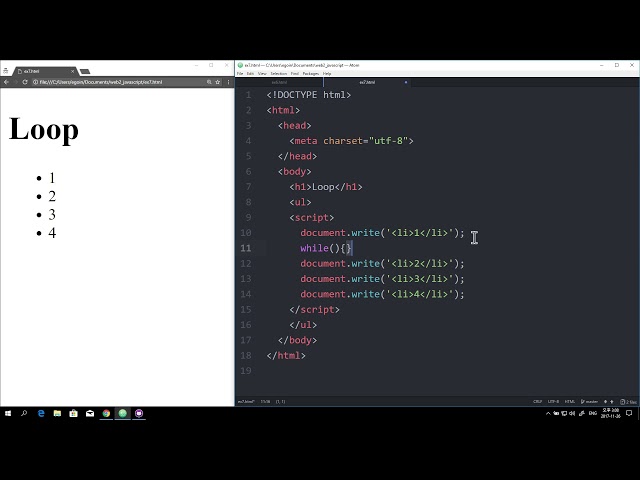
Task: Click the files changed indicator in status bar
Action: click(629, 402)
